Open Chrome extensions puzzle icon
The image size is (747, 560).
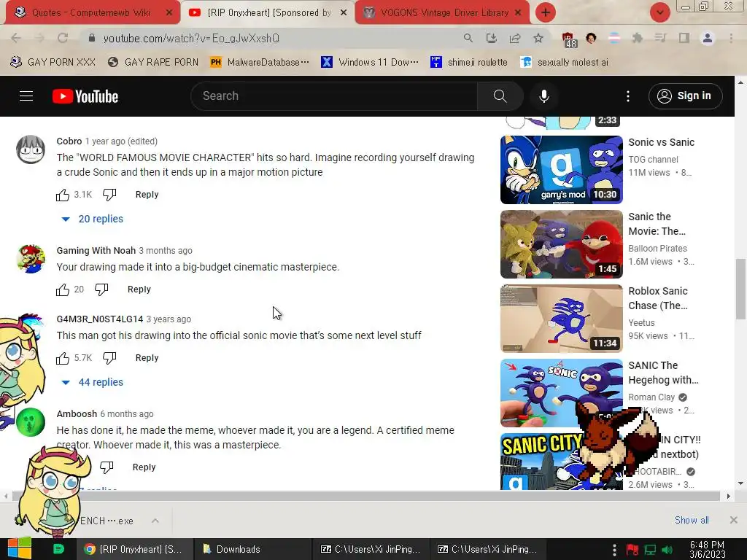637,38
